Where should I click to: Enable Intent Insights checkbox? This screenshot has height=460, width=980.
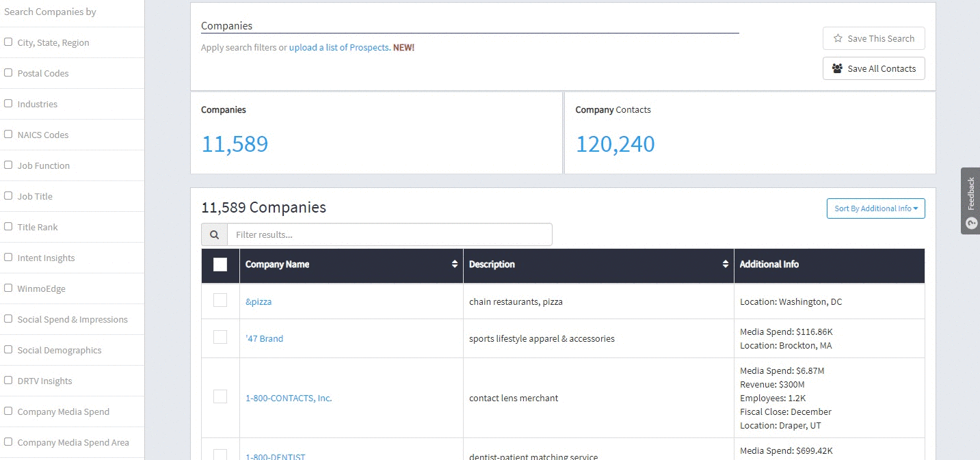pos(8,257)
